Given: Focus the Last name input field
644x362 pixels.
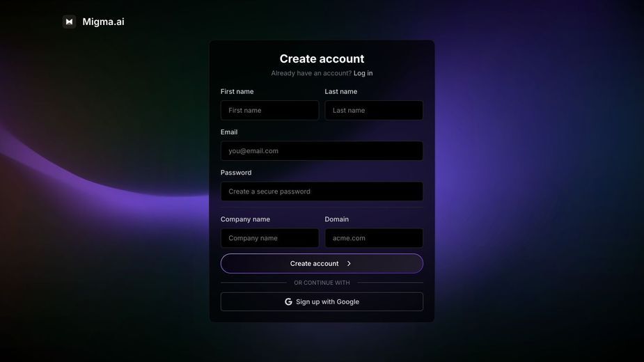Looking at the screenshot, I should [374, 110].
